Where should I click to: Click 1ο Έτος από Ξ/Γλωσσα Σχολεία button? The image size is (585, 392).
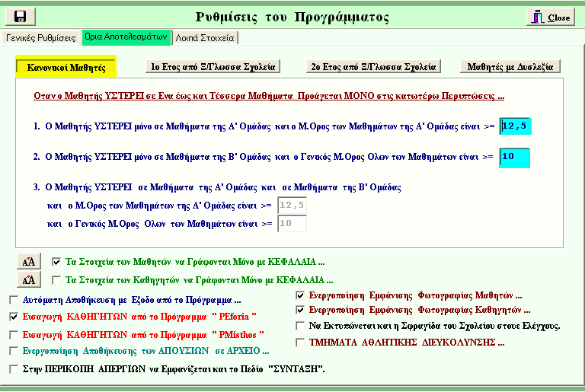(214, 67)
